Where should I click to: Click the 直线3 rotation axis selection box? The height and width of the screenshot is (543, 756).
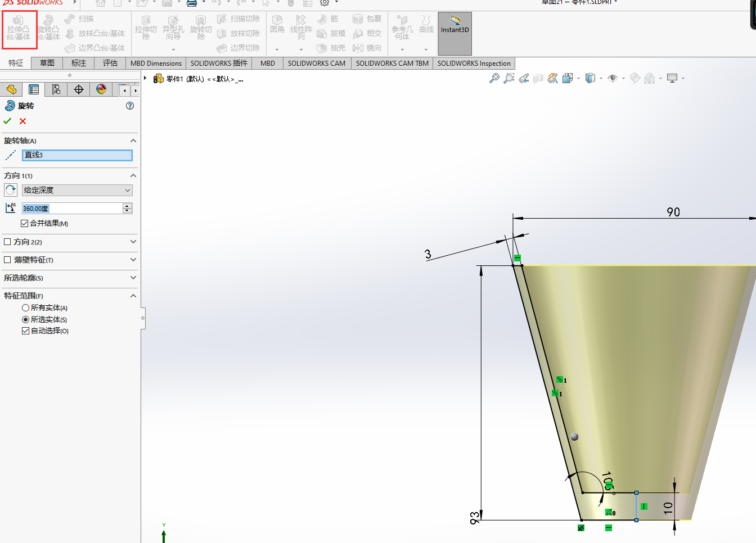[78, 155]
